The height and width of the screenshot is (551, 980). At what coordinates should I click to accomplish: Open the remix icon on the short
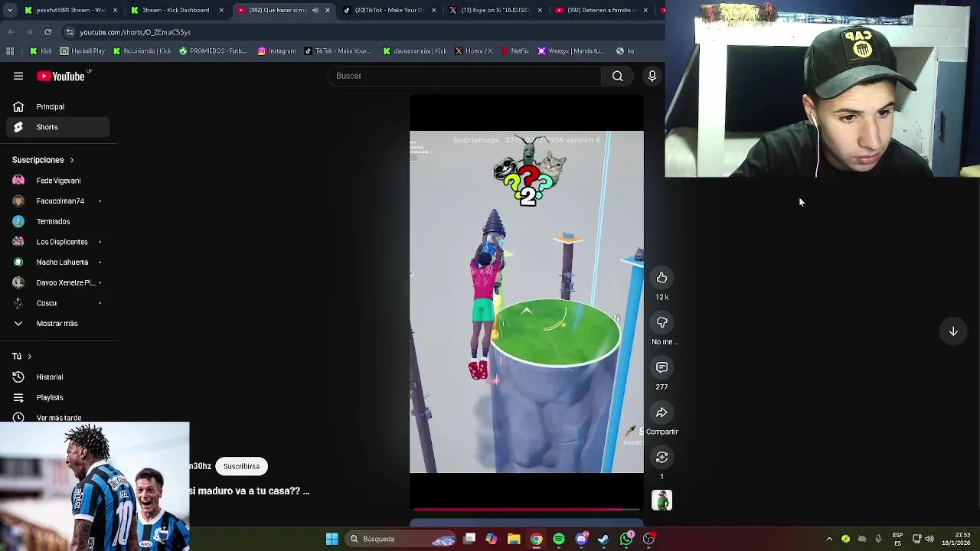[x=662, y=457]
